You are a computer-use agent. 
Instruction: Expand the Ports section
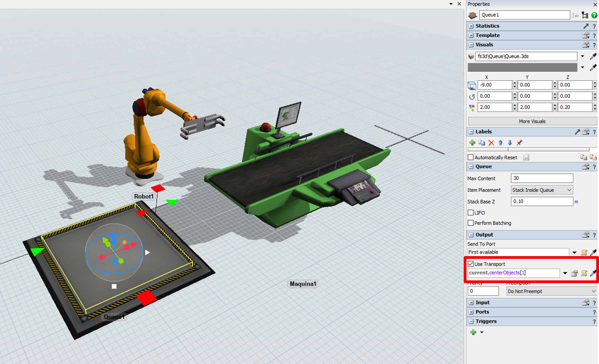471,312
